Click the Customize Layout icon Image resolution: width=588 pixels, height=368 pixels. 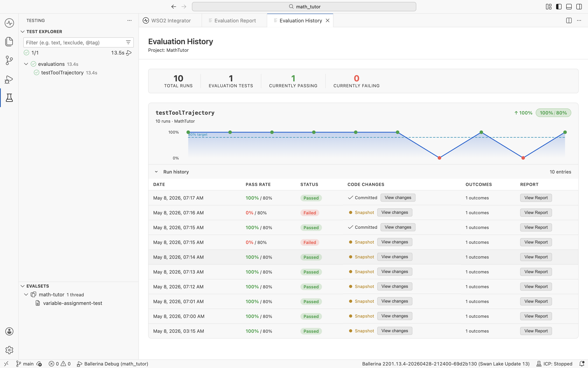(x=549, y=7)
